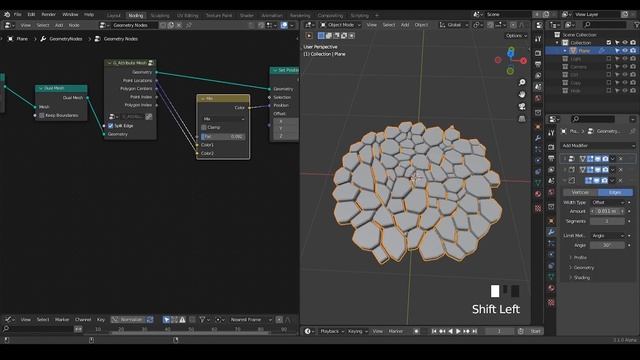This screenshot has height=360, width=640.
Task: Open the Window menu
Action: [70, 14]
